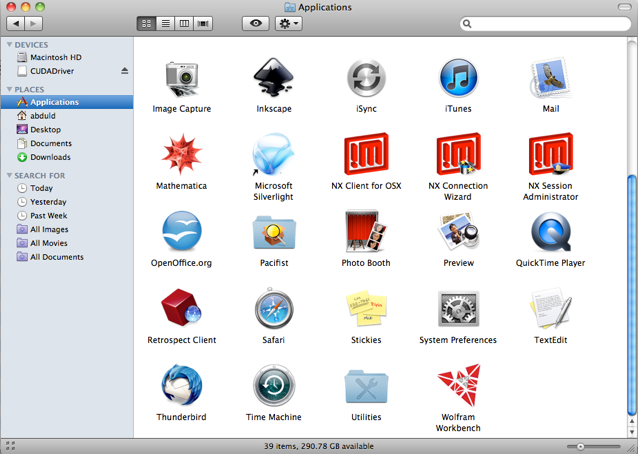This screenshot has width=638, height=454.
Task: Switch to icon view mode
Action: (x=147, y=23)
